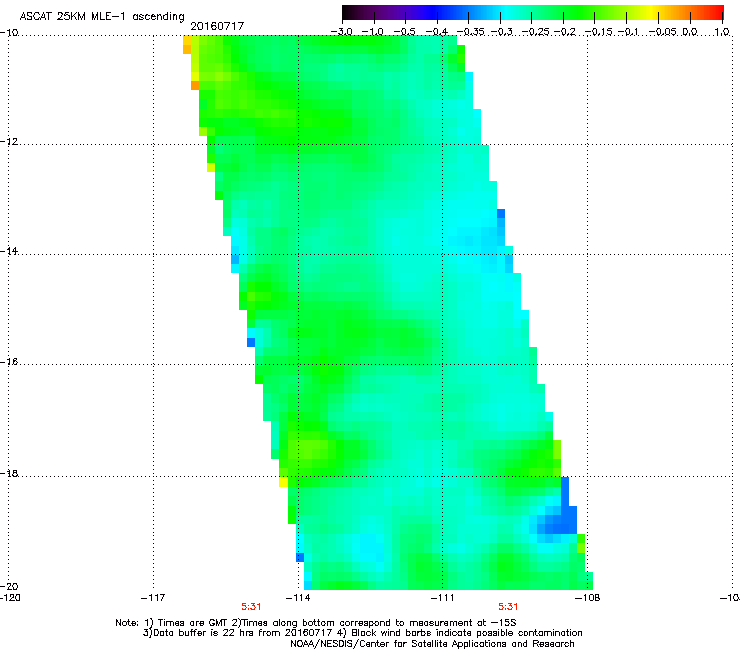This screenshot has height=650, width=740.
Task: Click the color scale label 1.0
Action: pos(722,32)
